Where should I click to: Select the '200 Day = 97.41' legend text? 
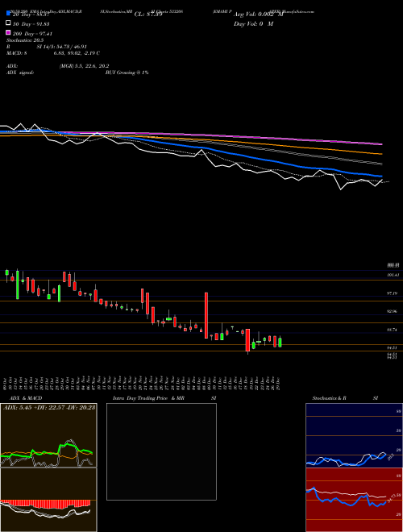pyautogui.click(x=32, y=34)
